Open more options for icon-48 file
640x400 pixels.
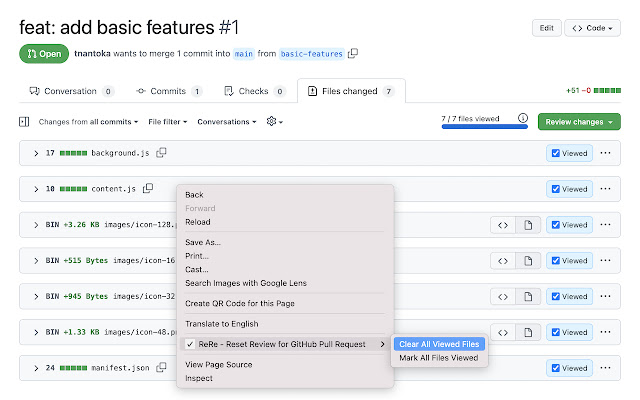[606, 332]
